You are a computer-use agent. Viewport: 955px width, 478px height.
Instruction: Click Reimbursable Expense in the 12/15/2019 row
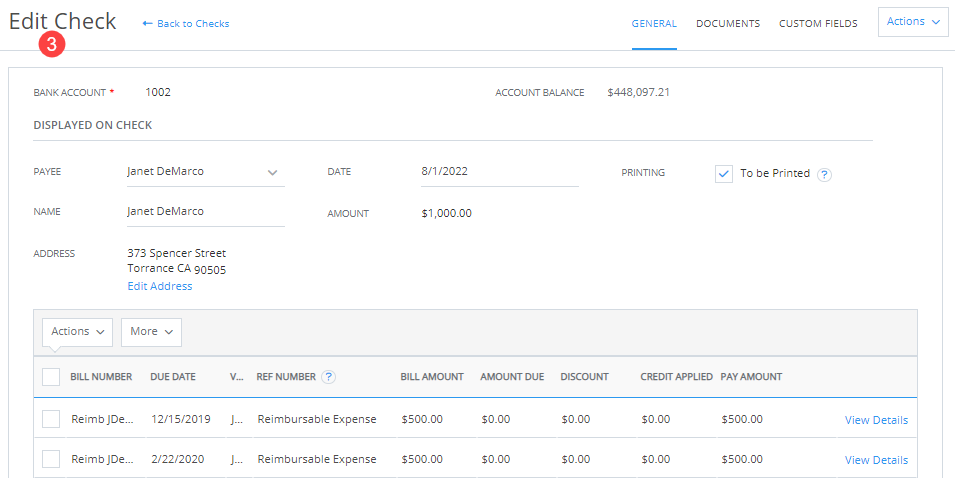pyautogui.click(x=317, y=420)
